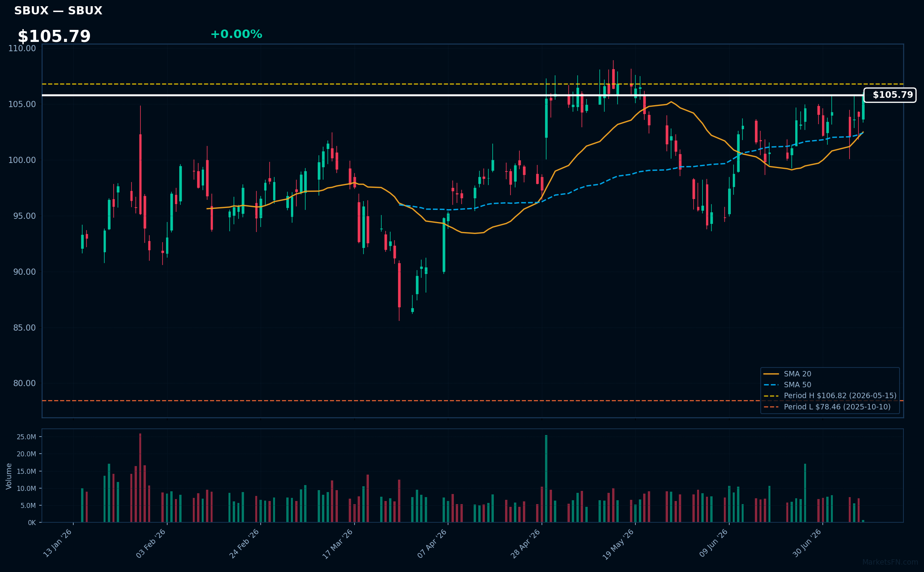Image resolution: width=924 pixels, height=572 pixels.
Task: Click the 13 Jan '26 date label
Action: (x=57, y=543)
